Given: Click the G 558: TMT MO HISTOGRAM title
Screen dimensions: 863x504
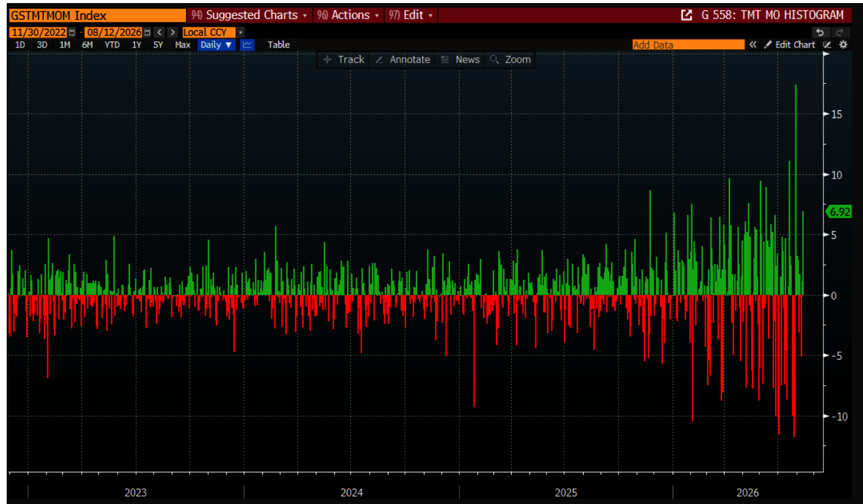Looking at the screenshot, I should click(773, 15).
